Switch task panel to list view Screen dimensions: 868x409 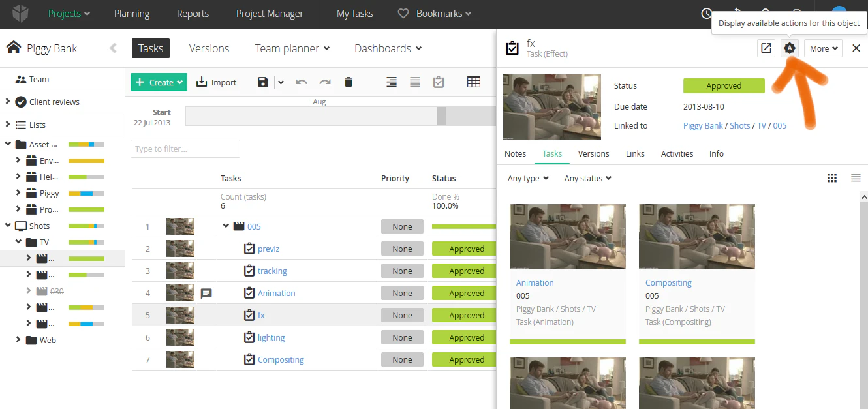pyautogui.click(x=856, y=178)
